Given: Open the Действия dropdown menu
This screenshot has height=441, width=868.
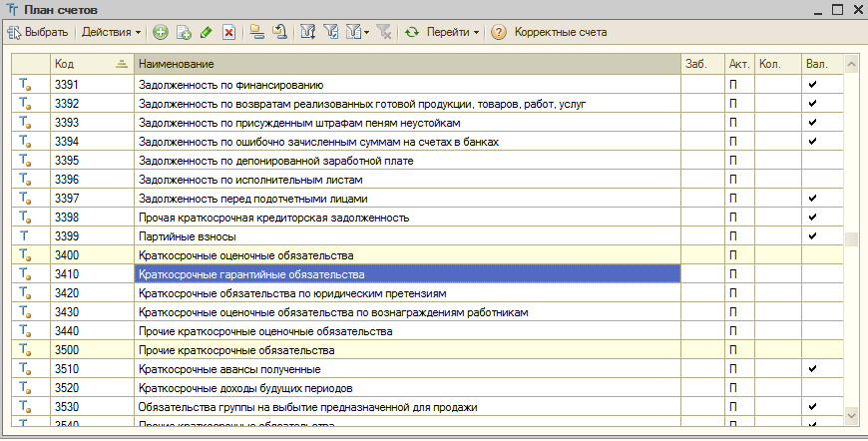Looking at the screenshot, I should tap(112, 33).
